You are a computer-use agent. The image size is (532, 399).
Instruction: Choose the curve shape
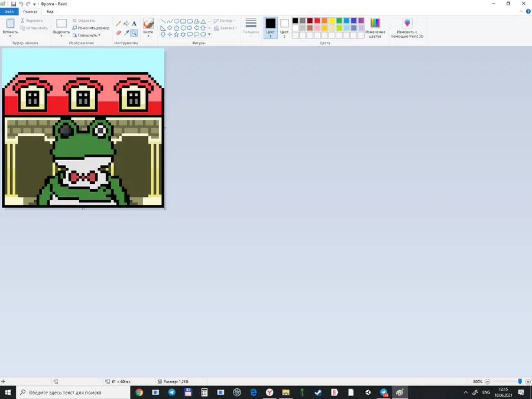(170, 21)
